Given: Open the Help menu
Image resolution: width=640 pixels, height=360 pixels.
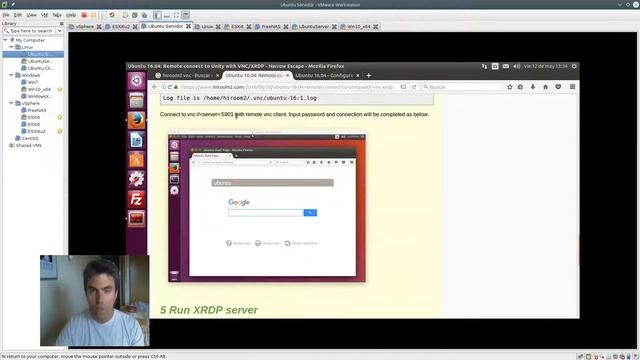Looking at the screenshot, I should point(71,15).
